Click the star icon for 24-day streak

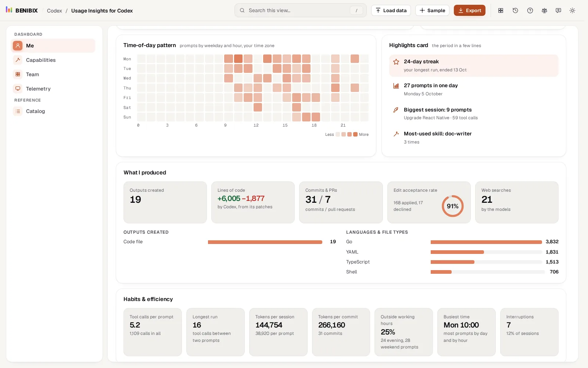[396, 62]
